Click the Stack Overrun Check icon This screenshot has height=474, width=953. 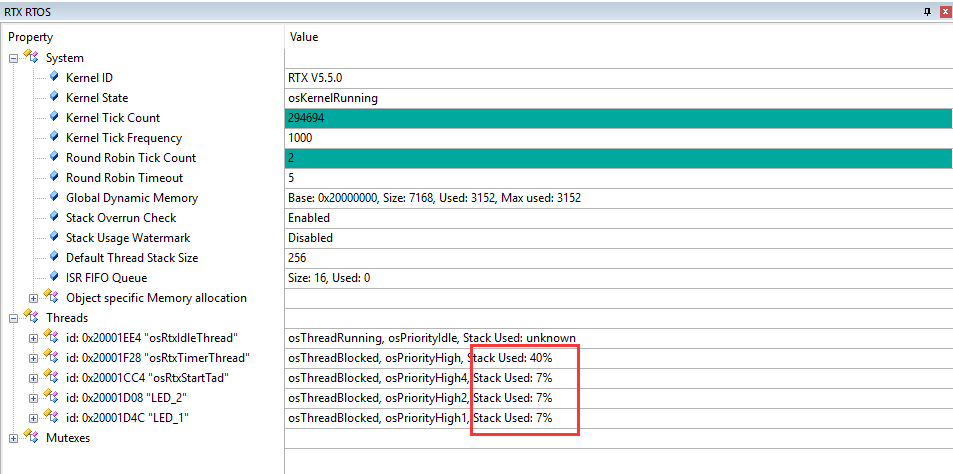click(x=54, y=217)
